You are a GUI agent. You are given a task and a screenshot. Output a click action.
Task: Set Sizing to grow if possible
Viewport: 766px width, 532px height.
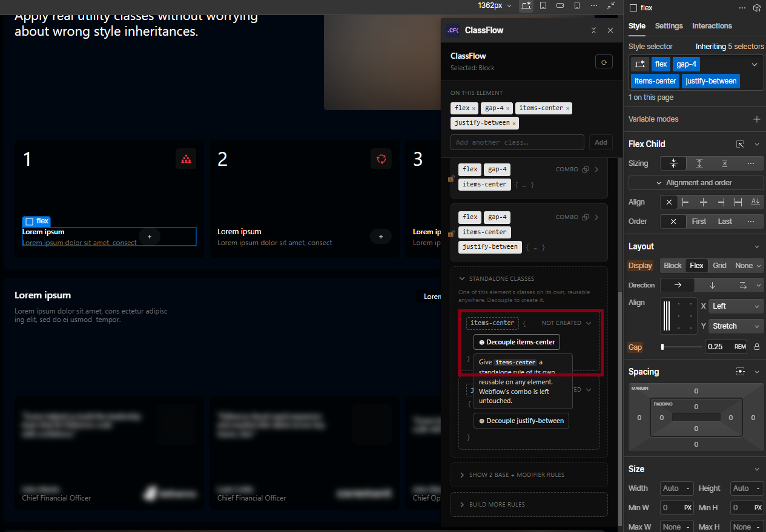(699, 163)
